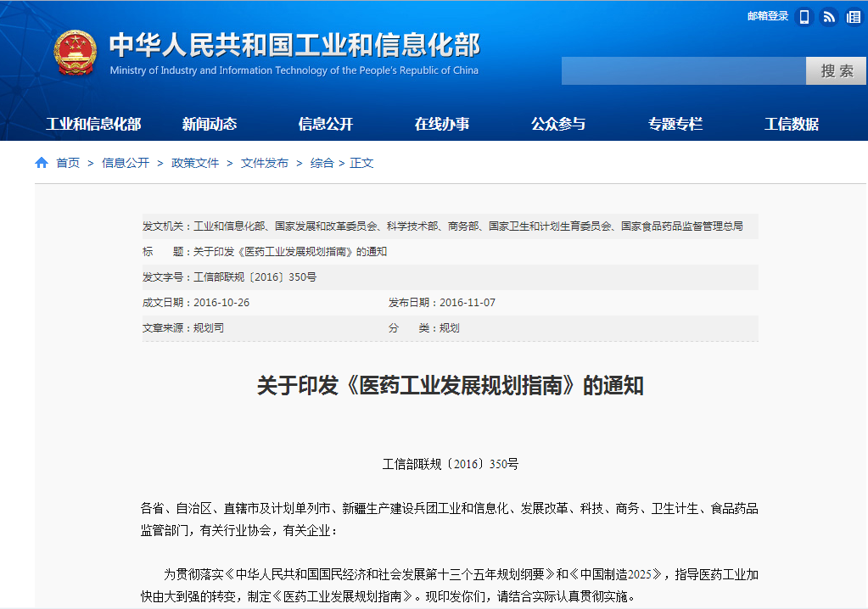
Task: Click the news list icon at top right
Action: (853, 17)
